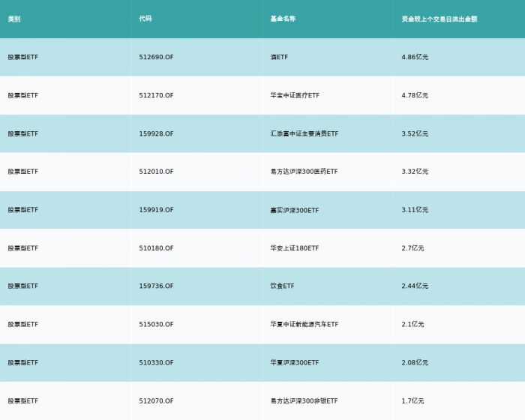This screenshot has width=525, height=420.
Task: Click the 类别 column header
Action: point(14,19)
